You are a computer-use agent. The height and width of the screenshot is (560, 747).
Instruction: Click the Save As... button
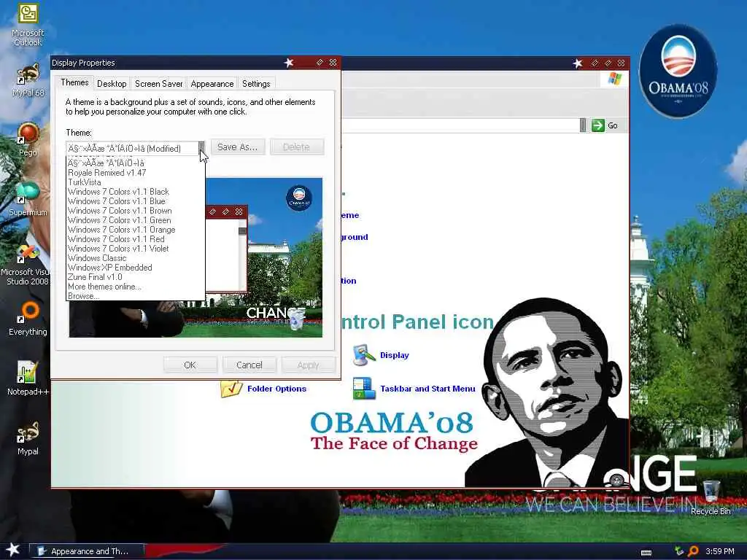237,147
